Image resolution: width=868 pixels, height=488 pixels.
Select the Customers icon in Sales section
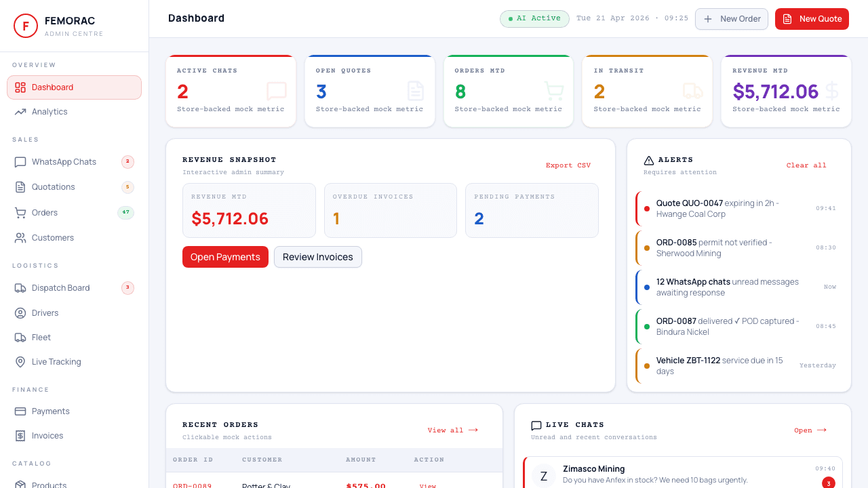[20, 237]
